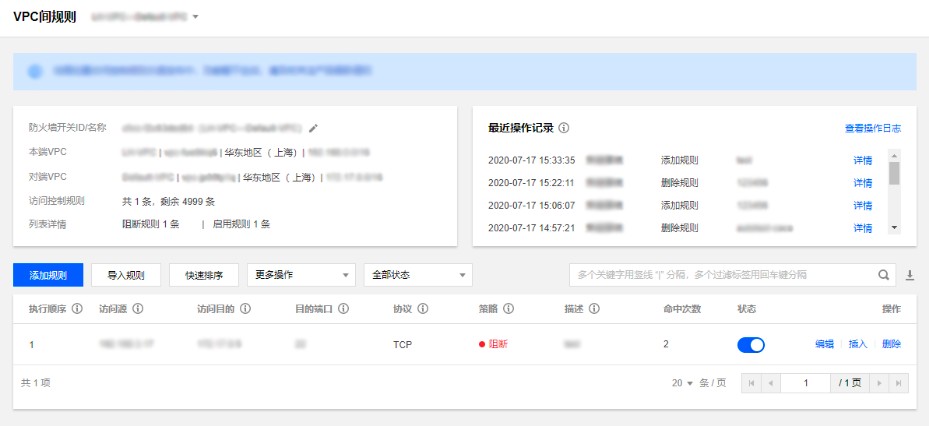Click the search magnifier icon
The image size is (929, 426).
pos(884,275)
